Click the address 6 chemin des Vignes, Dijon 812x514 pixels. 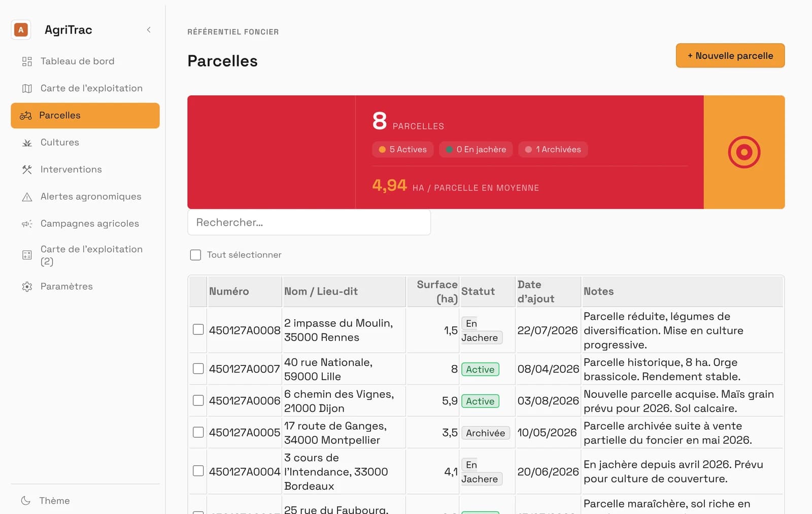(339, 401)
